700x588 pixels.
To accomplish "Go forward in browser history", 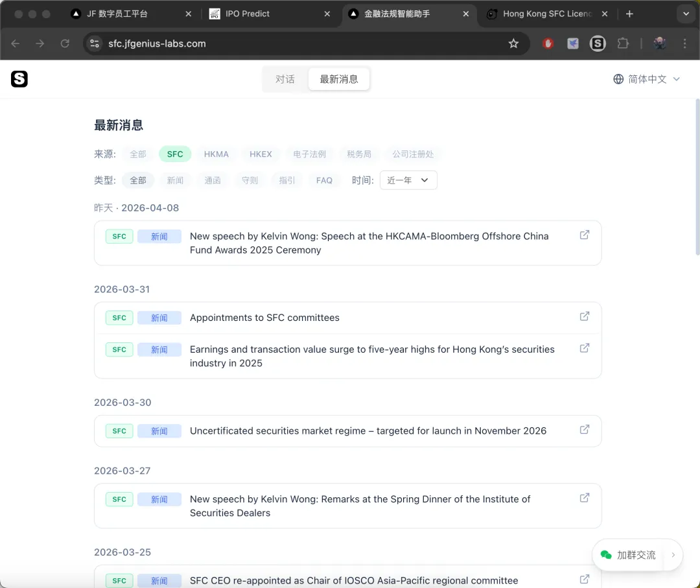I will (40, 43).
